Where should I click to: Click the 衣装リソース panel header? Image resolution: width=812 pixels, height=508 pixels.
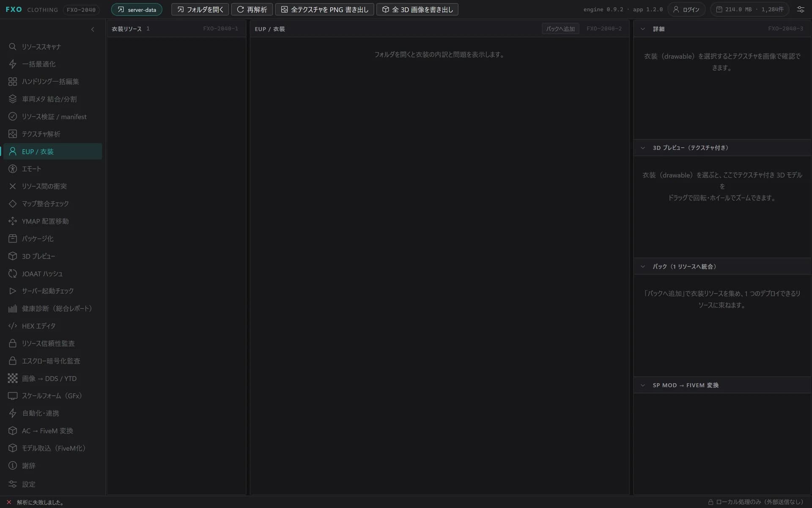(x=176, y=29)
